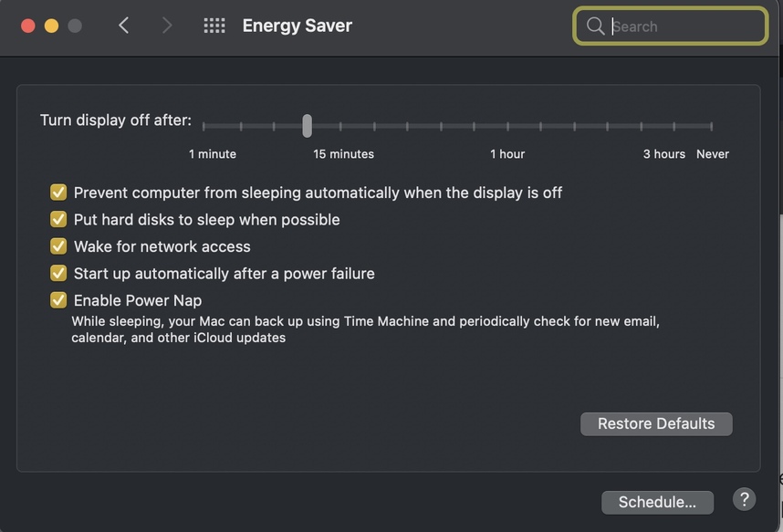Show all preferences grid icon

click(214, 26)
